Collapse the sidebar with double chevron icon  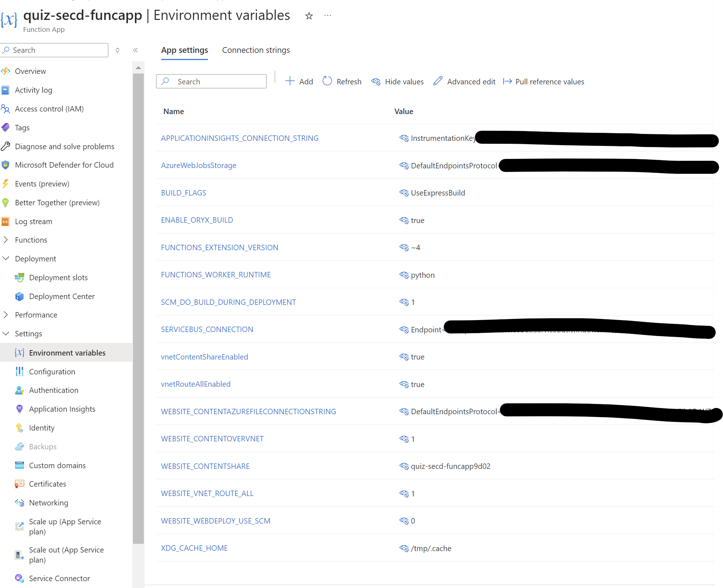(135, 50)
